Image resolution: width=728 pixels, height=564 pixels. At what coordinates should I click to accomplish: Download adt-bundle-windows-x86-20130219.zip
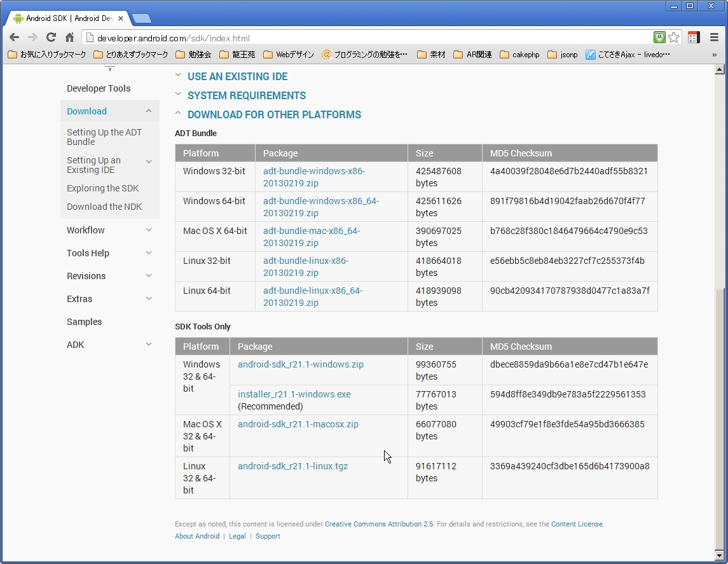314,177
